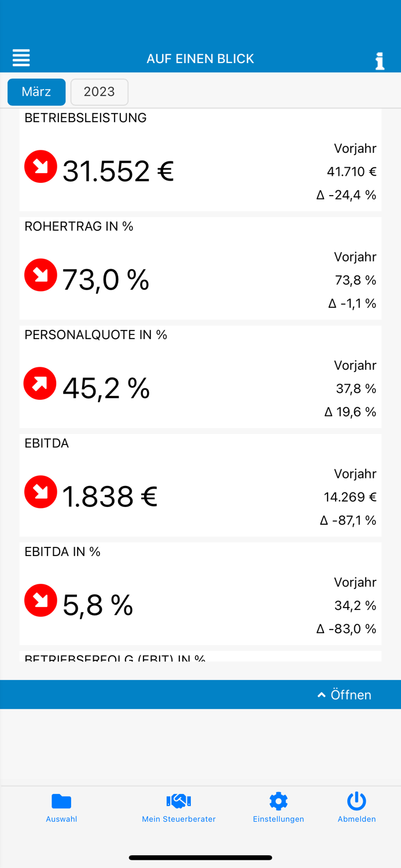Image resolution: width=401 pixels, height=868 pixels.
Task: Expand the bottom panel via the Öffnen chevron
Action: click(x=322, y=695)
